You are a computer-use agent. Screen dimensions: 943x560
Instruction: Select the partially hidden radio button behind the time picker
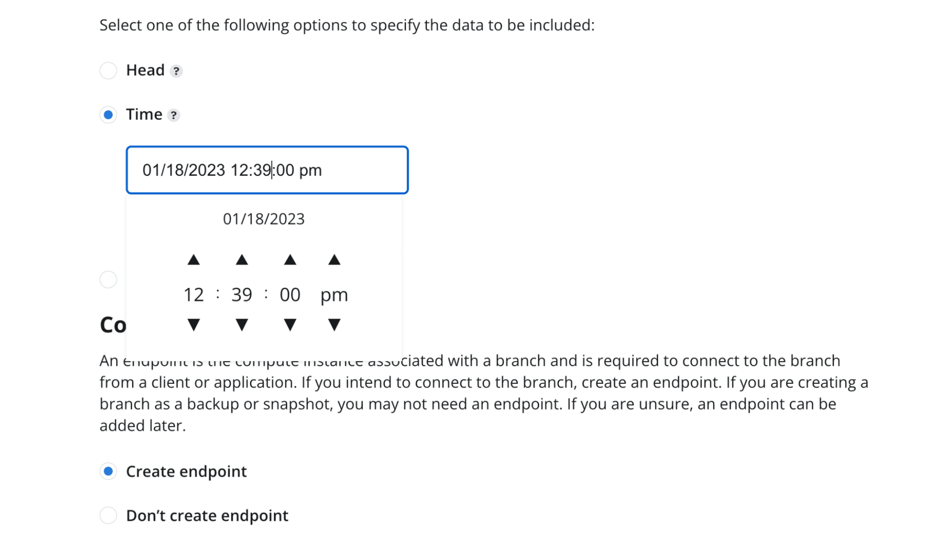tap(108, 280)
